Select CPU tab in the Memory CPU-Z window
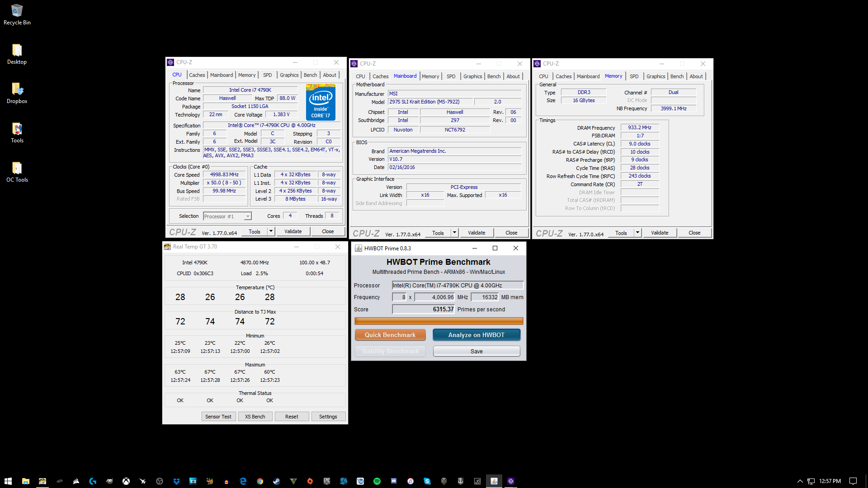This screenshot has width=868, height=488. pyautogui.click(x=543, y=76)
